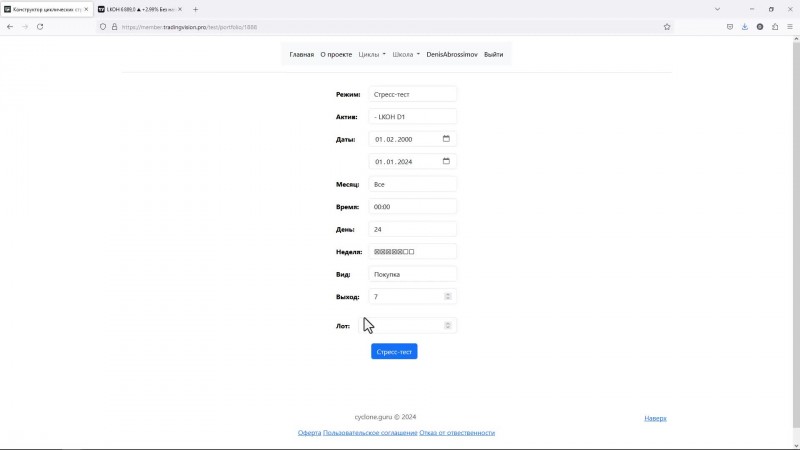
Task: Open calendar picker for date 01.02.2000
Action: pos(446,139)
